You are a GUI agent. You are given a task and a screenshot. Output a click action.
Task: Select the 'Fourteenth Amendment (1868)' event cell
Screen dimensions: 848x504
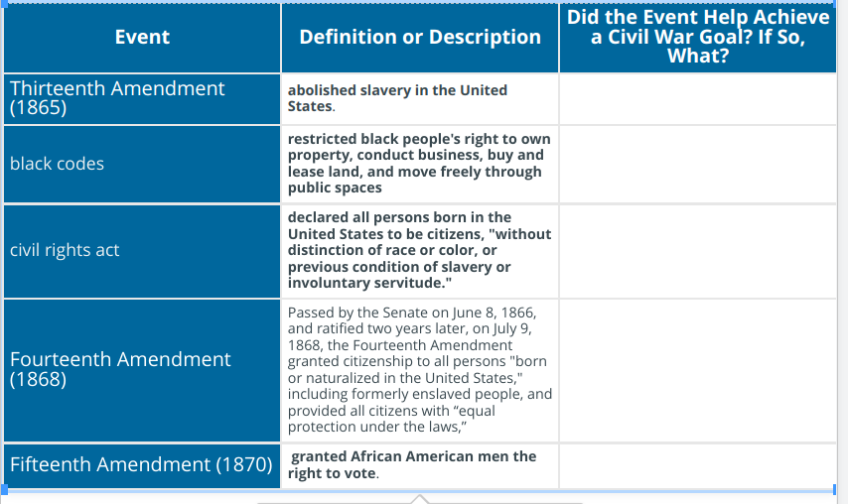tap(142, 371)
